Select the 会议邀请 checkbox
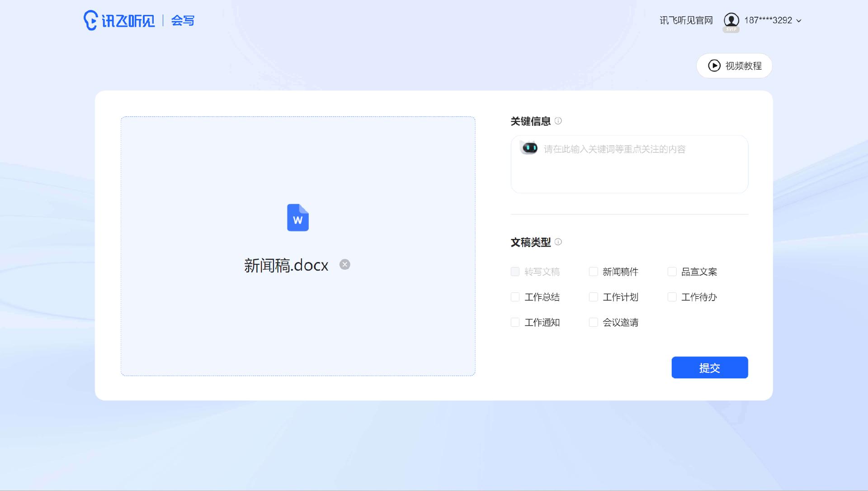Viewport: 868px width, 491px height. (x=593, y=322)
